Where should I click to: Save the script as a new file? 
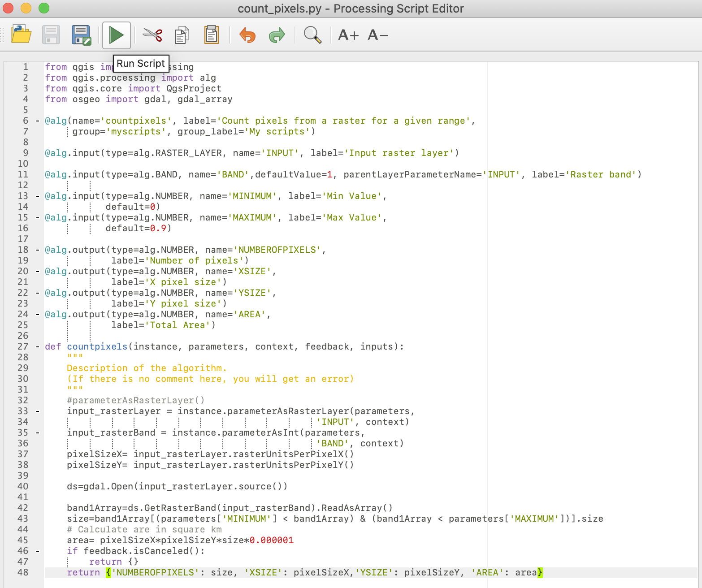pos(82,35)
